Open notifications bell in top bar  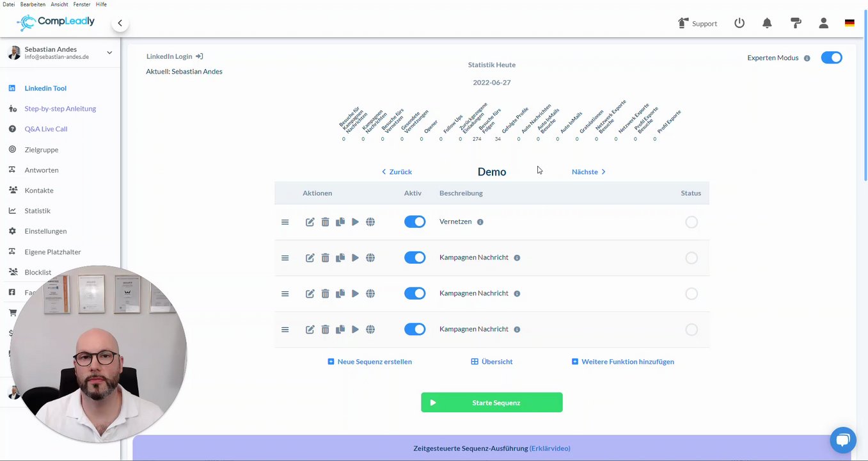[x=767, y=23]
